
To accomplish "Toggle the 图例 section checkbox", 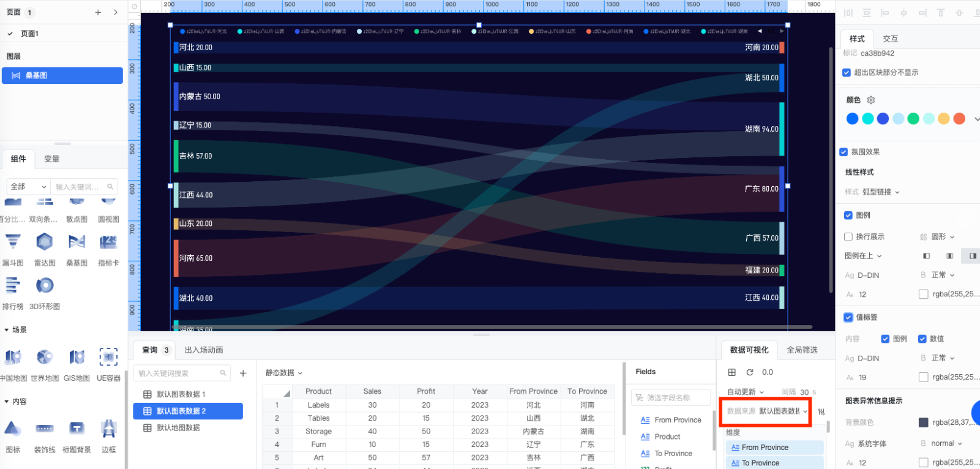I will pos(848,215).
